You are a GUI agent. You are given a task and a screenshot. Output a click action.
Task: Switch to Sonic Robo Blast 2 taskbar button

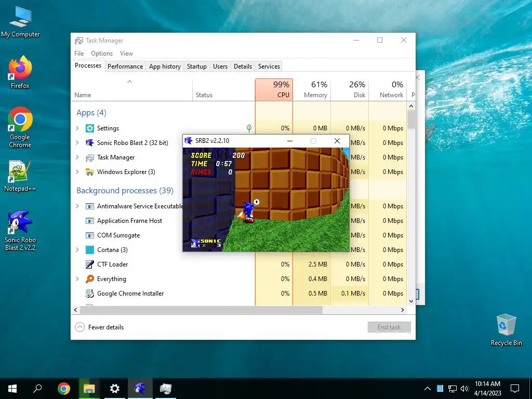tap(140, 389)
